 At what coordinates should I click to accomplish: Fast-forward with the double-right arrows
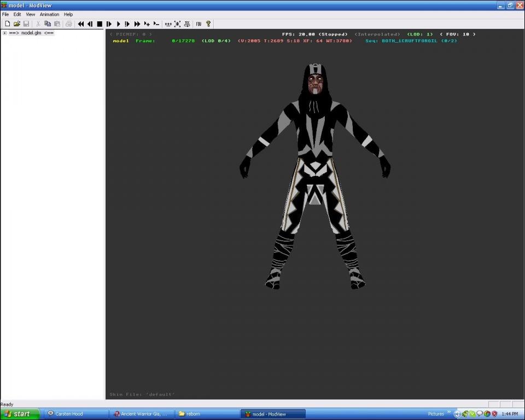[137, 24]
